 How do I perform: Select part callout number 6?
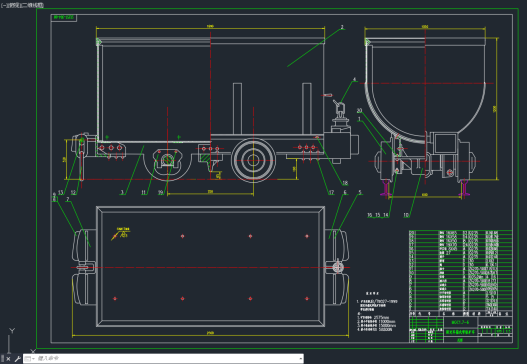point(345,192)
